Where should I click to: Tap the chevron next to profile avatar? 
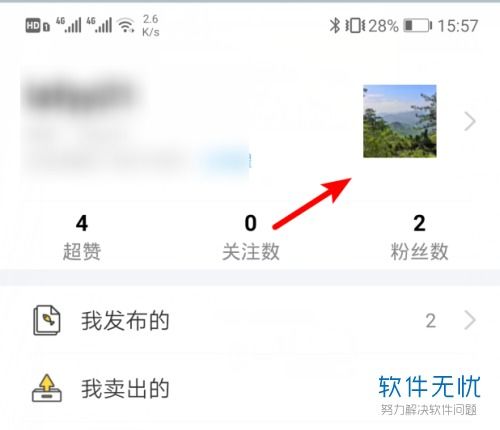click(x=470, y=121)
